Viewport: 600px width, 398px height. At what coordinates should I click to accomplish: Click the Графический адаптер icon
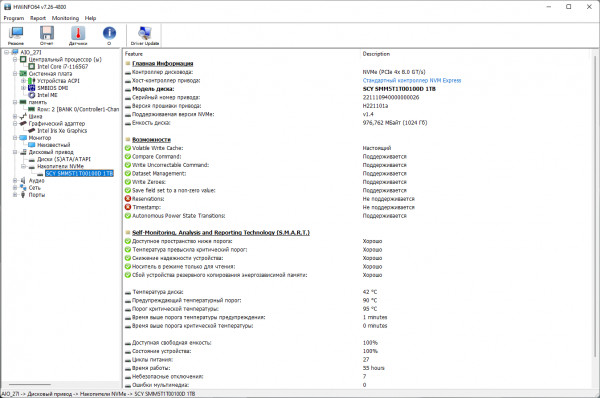(x=23, y=124)
